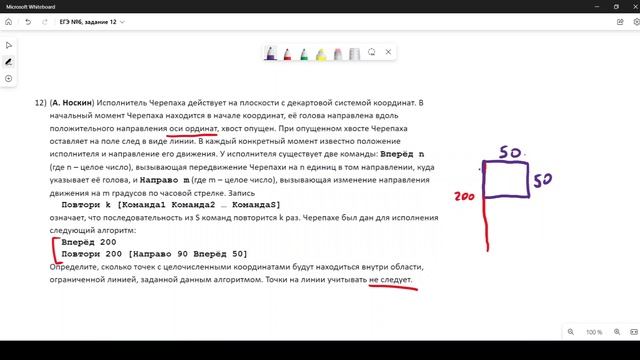
Task: Click the command text 'Вперёд 200'
Action: pyautogui.click(x=89, y=242)
